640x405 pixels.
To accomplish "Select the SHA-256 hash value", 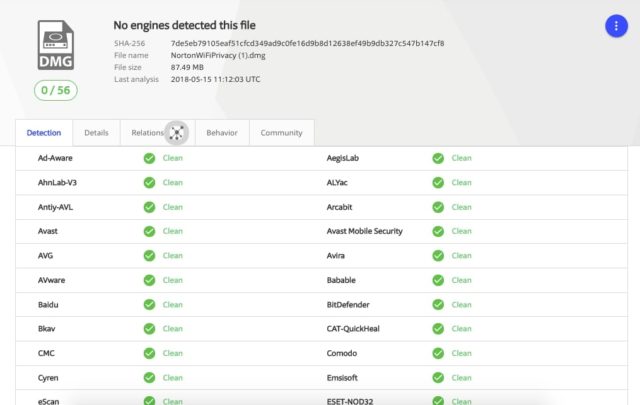I will tap(307, 43).
